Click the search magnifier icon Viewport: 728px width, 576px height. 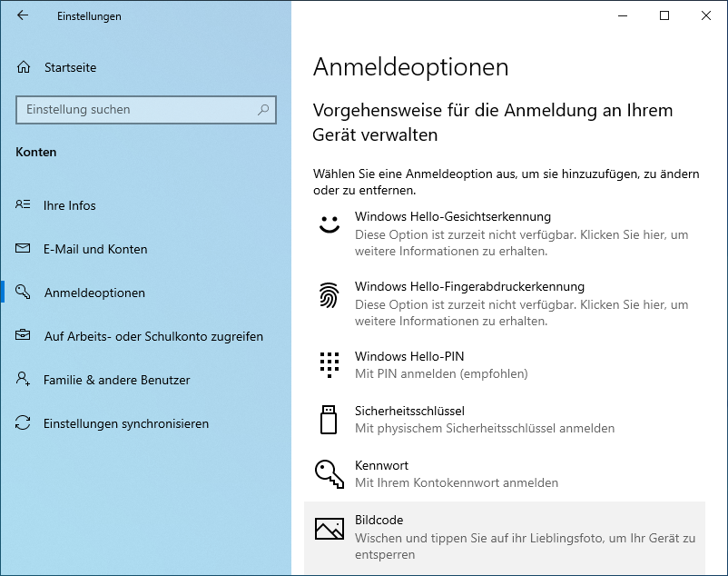[x=263, y=110]
